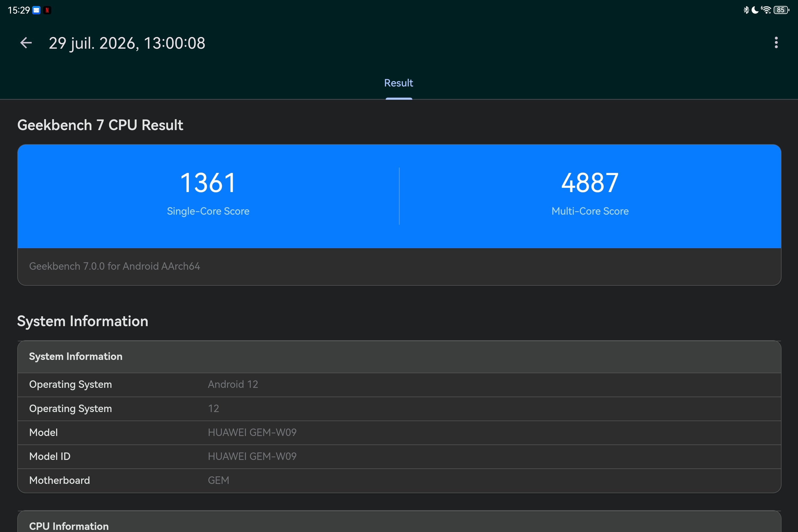Open the three-dot overflow menu

click(776, 43)
